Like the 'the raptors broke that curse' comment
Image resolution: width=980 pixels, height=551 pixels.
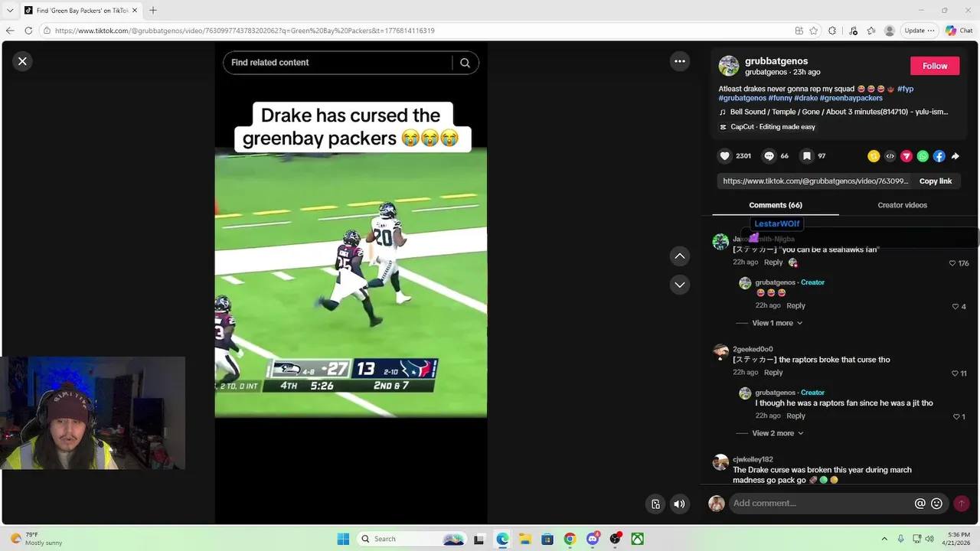(x=954, y=373)
